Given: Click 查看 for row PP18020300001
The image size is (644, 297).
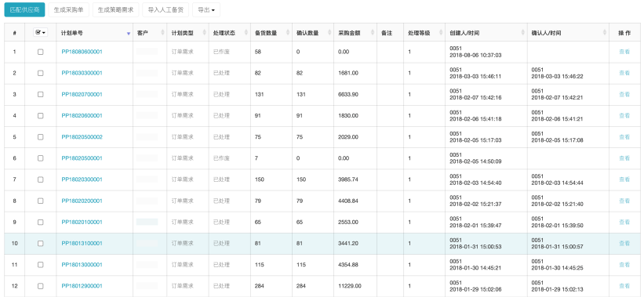Looking at the screenshot, I should [x=624, y=179].
